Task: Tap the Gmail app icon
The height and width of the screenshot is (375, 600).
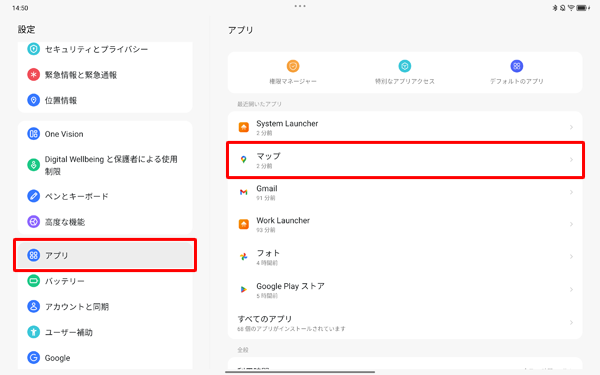Action: [x=244, y=192]
